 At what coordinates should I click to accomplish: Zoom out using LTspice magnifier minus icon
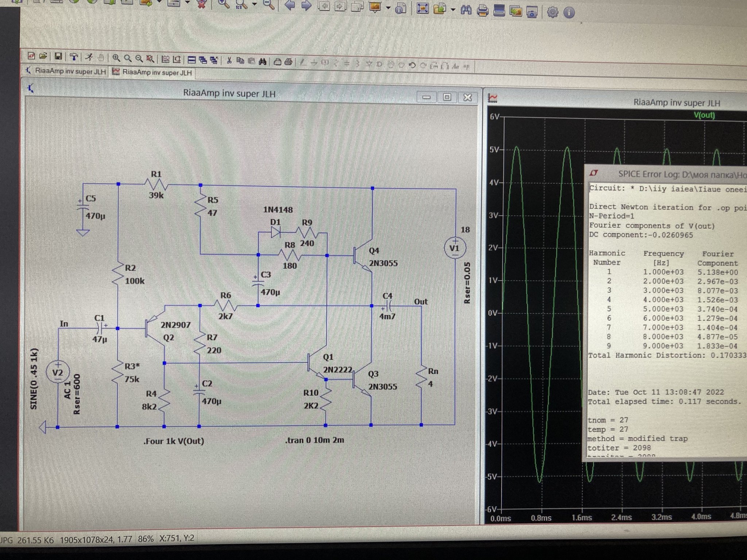click(139, 58)
